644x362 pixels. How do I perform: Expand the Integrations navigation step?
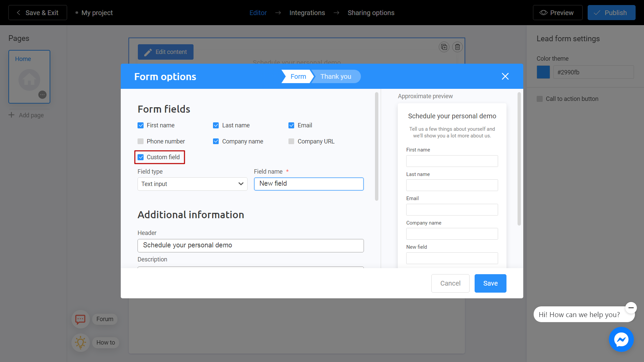point(307,12)
